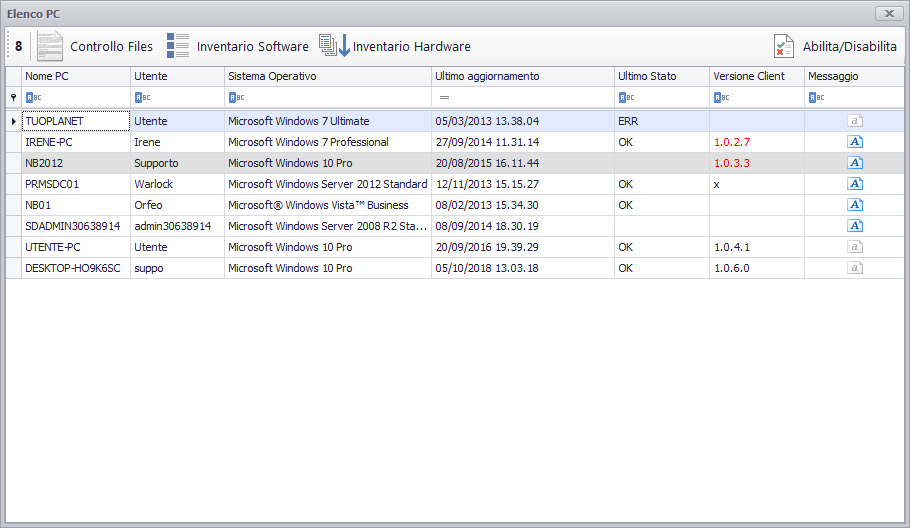Click the filter condition icon under Nome PC
910x528 pixels.
[34, 97]
